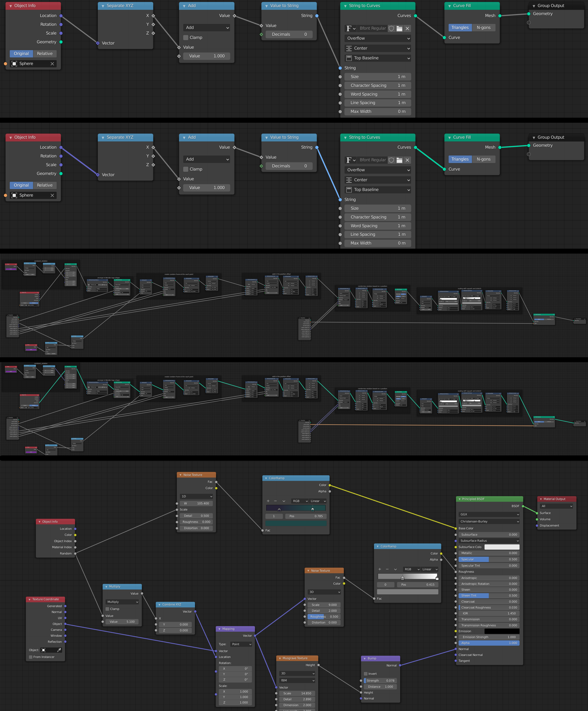This screenshot has width=588, height=711.
Task: Open tools chevron on ColorRamp with Pos 0.415
Action: tap(395, 569)
